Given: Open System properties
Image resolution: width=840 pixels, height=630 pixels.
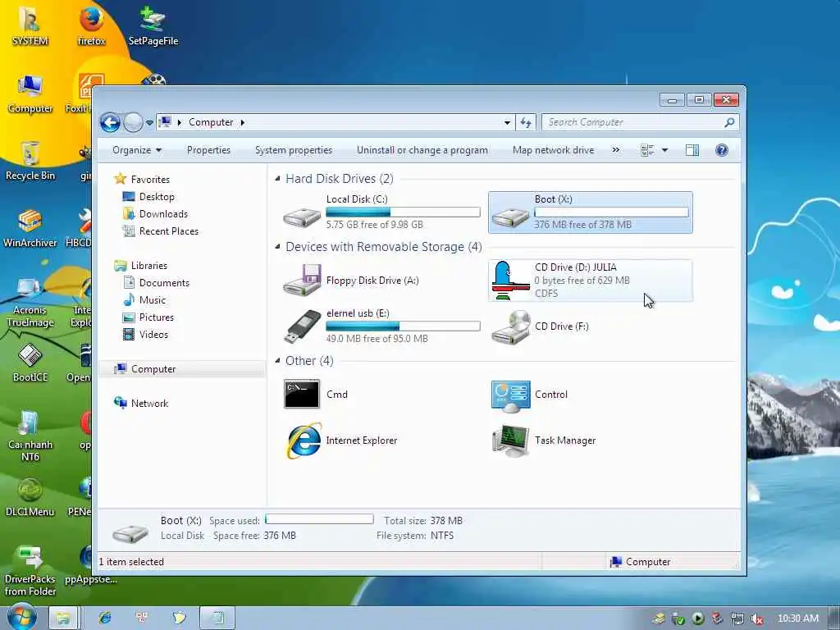Looking at the screenshot, I should (x=294, y=151).
